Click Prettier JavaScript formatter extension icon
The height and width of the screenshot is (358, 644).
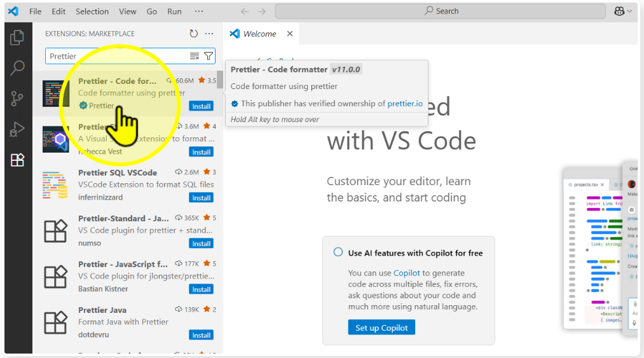(x=55, y=277)
